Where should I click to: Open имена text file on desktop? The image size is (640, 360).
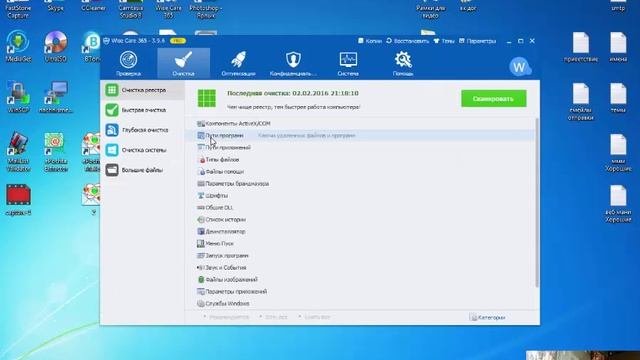618,47
